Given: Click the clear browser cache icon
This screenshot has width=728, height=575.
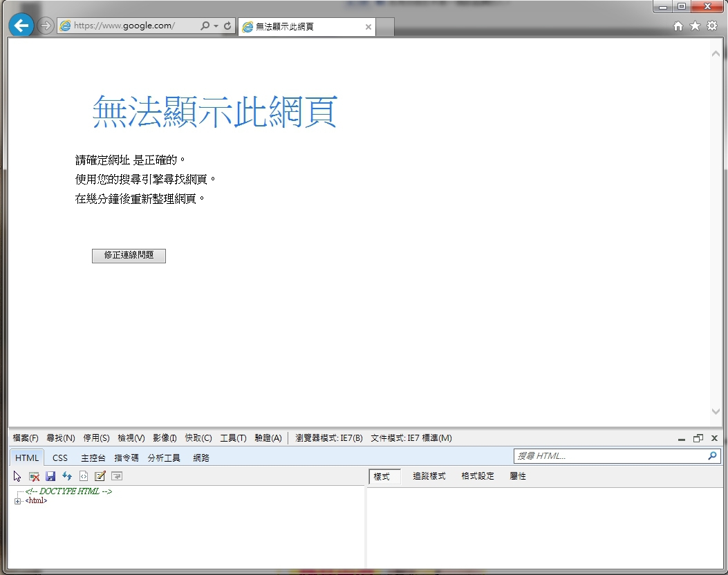Looking at the screenshot, I should (x=34, y=476).
